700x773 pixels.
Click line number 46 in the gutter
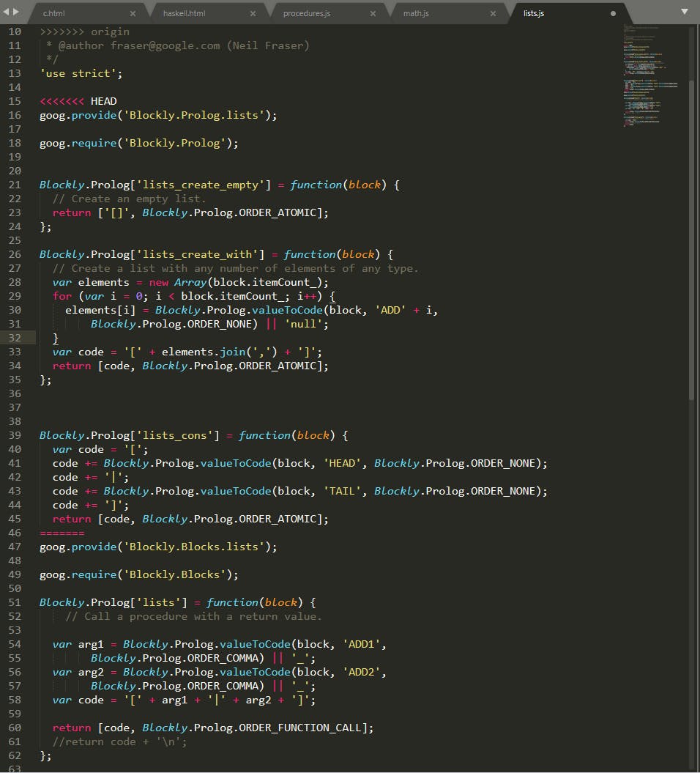click(x=15, y=533)
